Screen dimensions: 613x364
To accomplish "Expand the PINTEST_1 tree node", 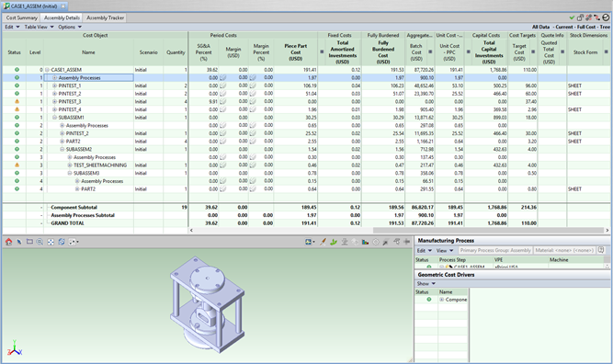I will pyautogui.click(x=55, y=85).
